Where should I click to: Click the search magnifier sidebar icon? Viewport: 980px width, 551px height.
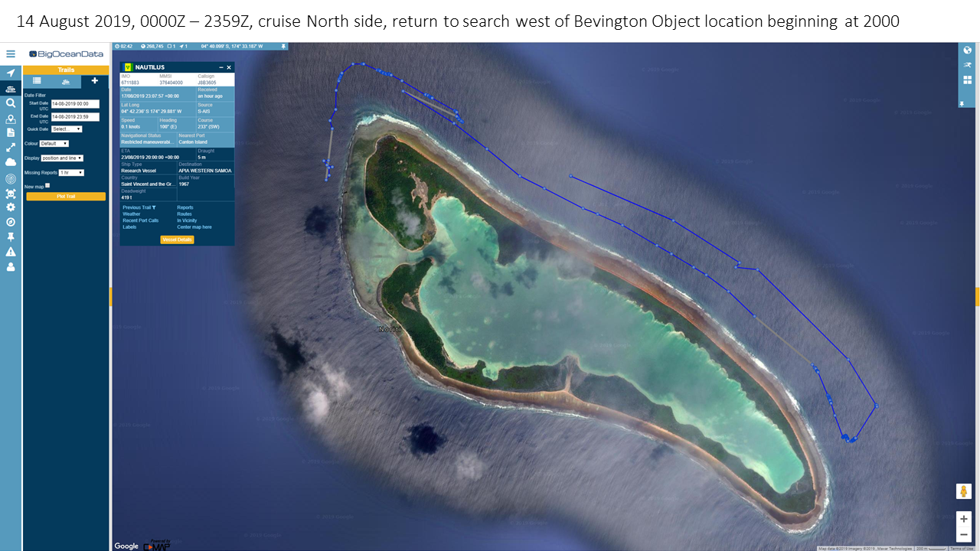(11, 103)
